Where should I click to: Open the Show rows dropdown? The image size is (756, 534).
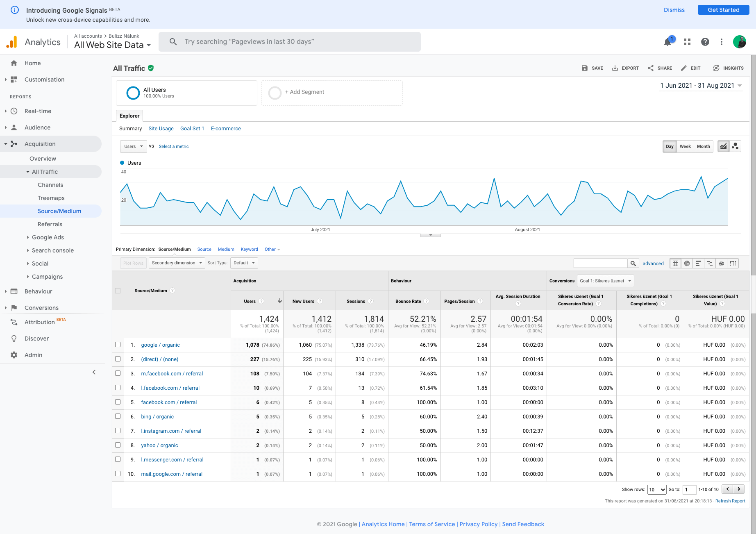(656, 490)
